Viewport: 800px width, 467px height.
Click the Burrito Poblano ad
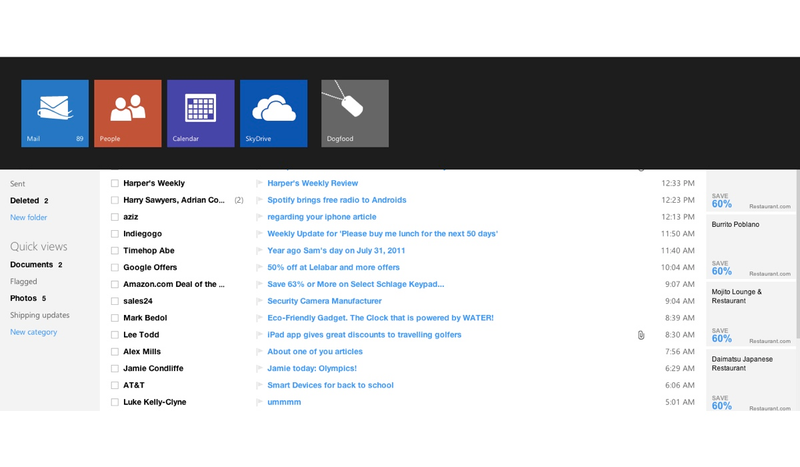coord(751,247)
